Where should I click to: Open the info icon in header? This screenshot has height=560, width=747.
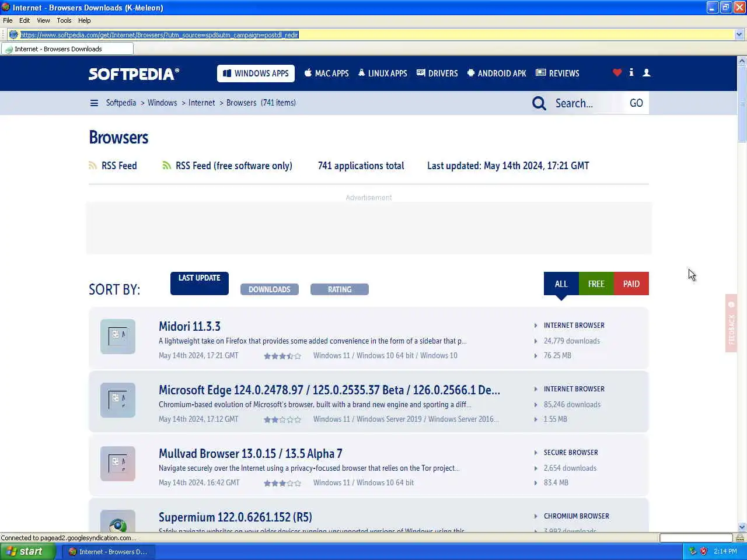click(631, 72)
